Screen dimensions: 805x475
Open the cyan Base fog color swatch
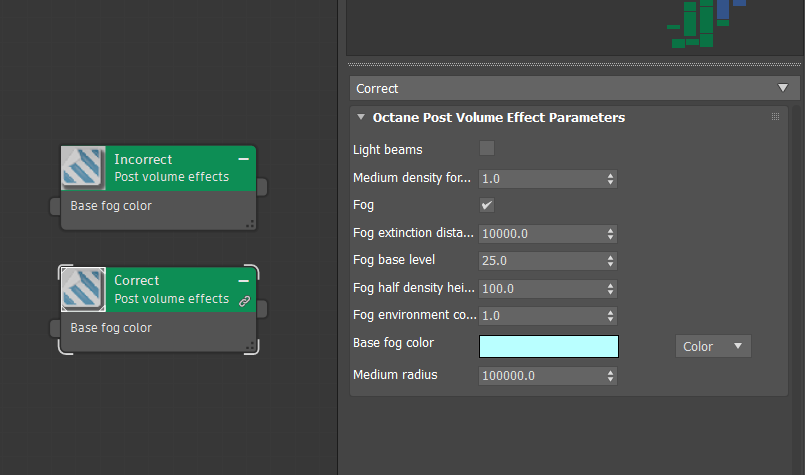(x=549, y=346)
